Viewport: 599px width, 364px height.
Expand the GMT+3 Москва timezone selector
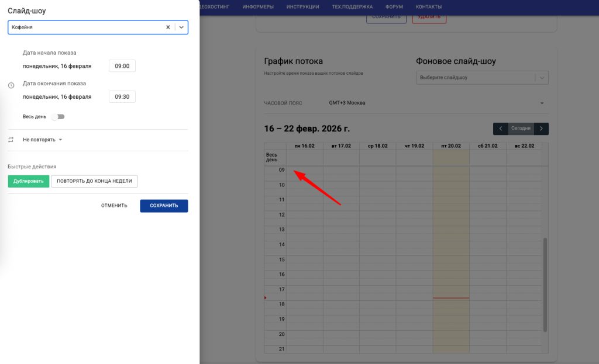[542, 103]
